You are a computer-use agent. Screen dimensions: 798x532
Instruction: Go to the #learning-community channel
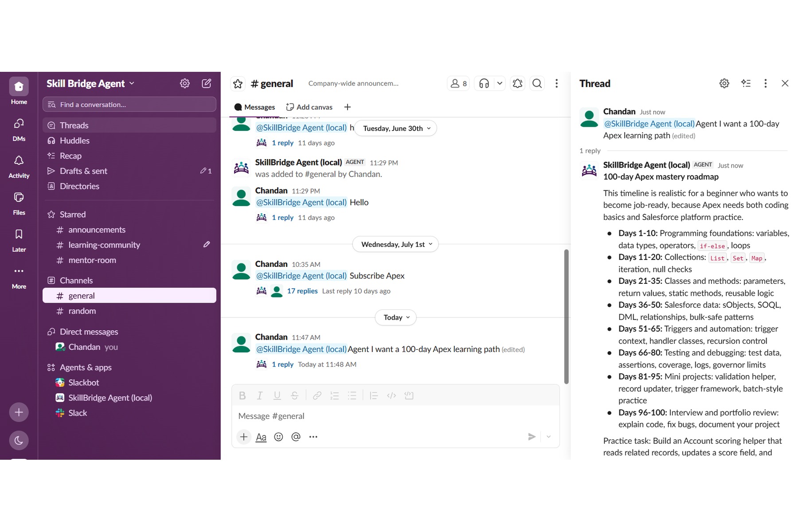click(x=129, y=245)
